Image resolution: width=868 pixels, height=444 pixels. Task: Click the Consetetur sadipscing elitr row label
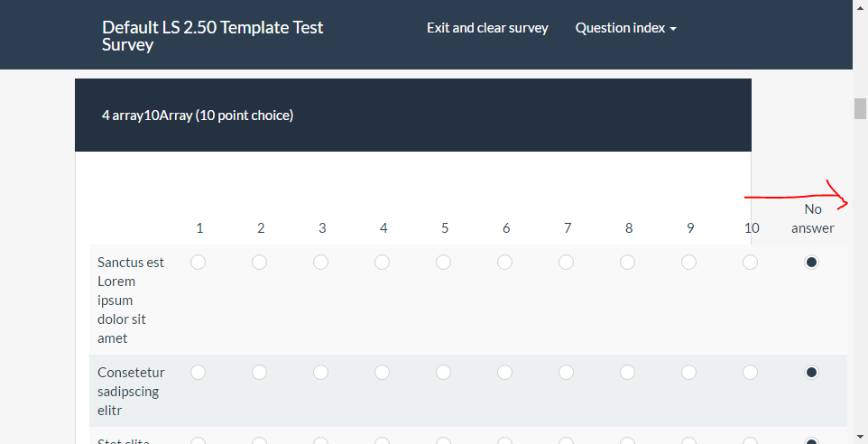[x=131, y=391]
